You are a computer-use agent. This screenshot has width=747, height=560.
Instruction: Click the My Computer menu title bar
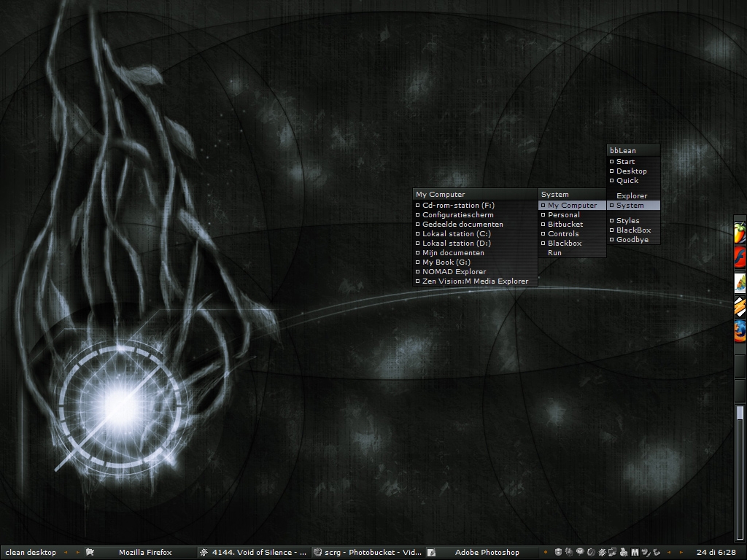point(475,194)
